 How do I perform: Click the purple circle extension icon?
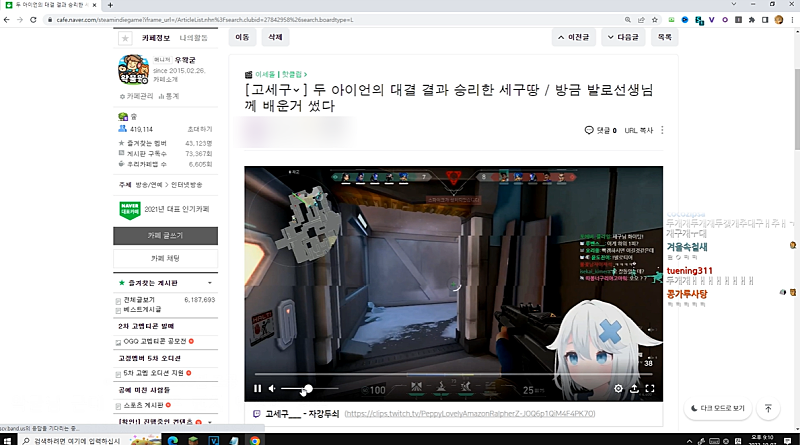click(725, 20)
